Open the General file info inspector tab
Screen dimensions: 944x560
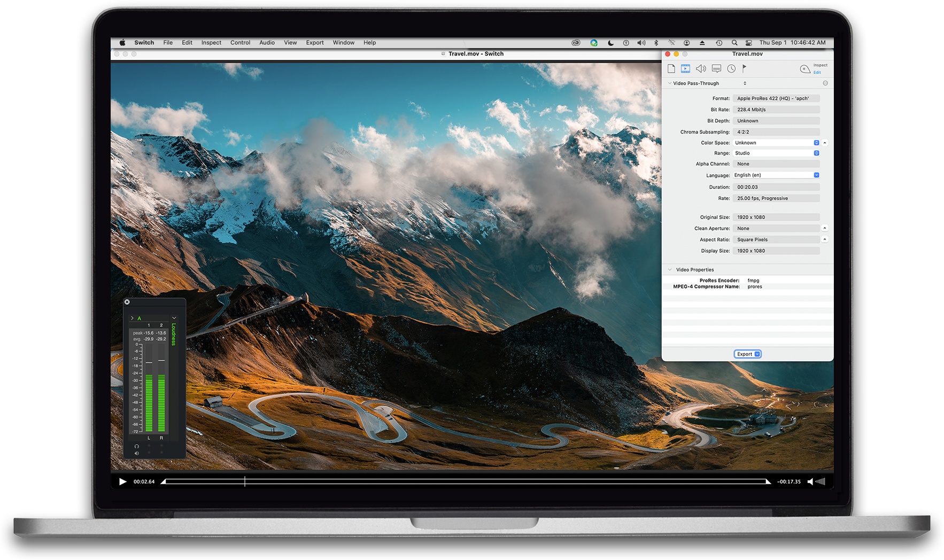pyautogui.click(x=671, y=68)
